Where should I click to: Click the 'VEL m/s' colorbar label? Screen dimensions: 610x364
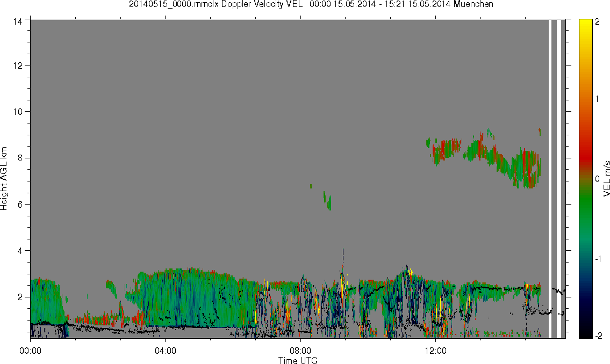[606, 178]
